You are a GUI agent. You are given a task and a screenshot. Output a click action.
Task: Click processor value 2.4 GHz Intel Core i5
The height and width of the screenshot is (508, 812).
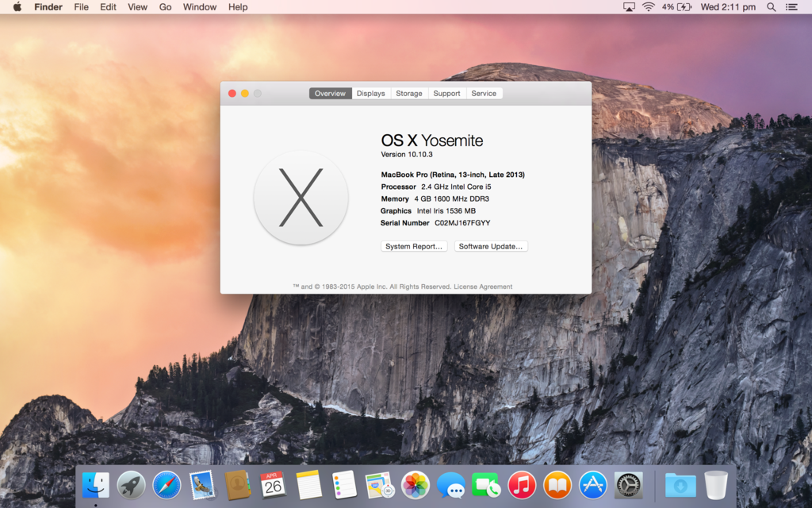pyautogui.click(x=456, y=187)
